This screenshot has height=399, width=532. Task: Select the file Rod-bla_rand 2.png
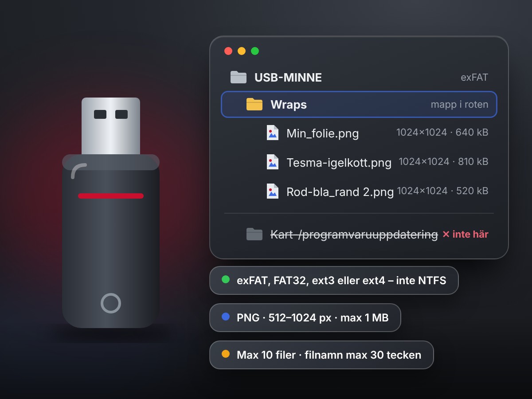click(x=340, y=192)
